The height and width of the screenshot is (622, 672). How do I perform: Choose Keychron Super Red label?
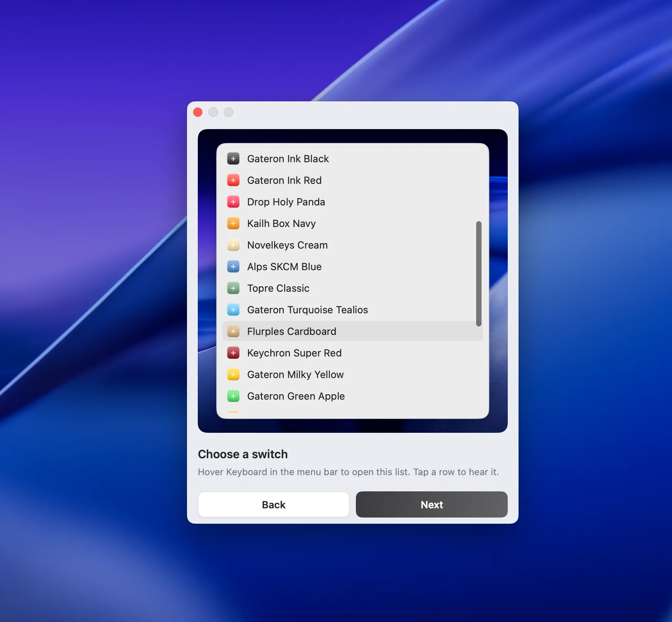tap(294, 353)
